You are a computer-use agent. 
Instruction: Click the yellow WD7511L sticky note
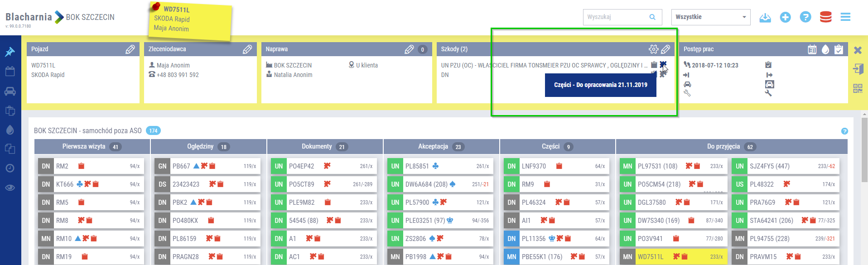(x=190, y=20)
